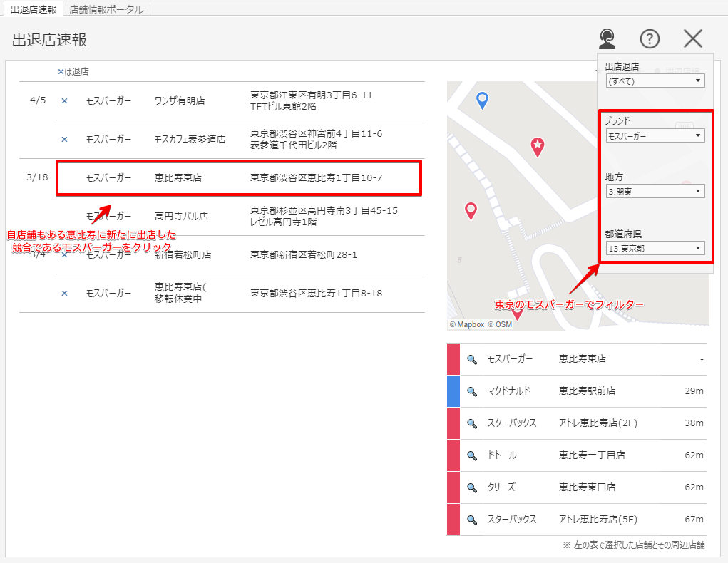
Task: Click magnifier icon for タリーズ 恵比寿東口店
Action: 472,487
